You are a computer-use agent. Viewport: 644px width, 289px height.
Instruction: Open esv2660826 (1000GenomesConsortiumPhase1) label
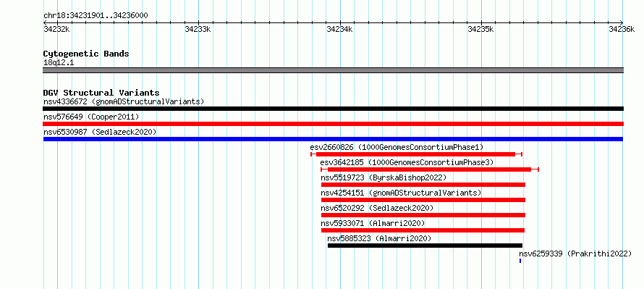click(x=397, y=147)
